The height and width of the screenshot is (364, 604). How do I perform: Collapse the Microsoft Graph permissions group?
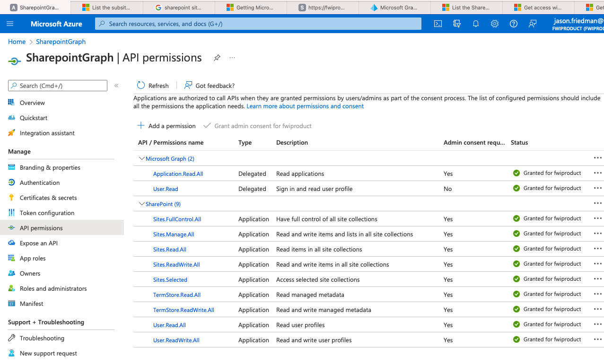[x=142, y=158]
